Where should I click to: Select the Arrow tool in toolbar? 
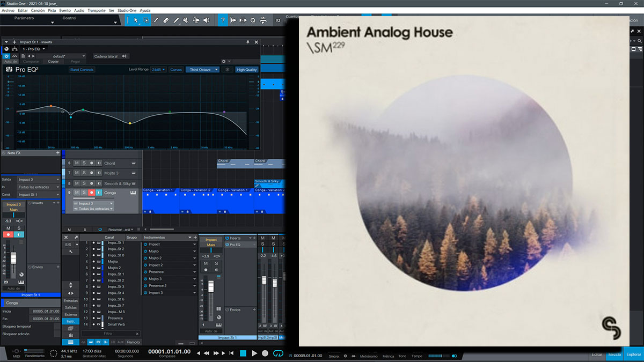click(x=136, y=20)
